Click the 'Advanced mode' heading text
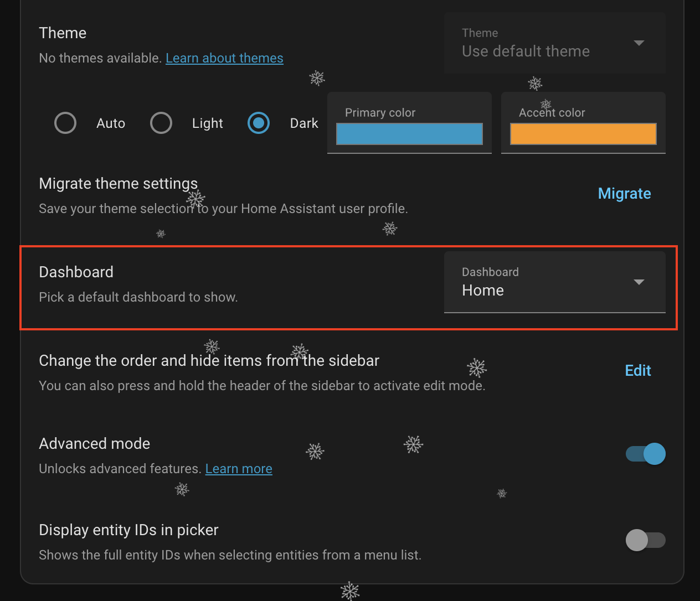700x601 pixels. (95, 444)
